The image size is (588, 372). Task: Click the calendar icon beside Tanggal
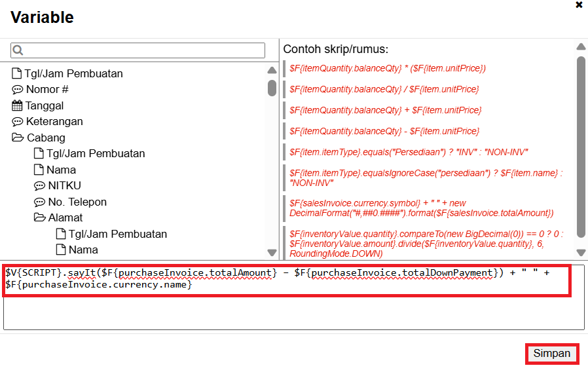coord(17,105)
